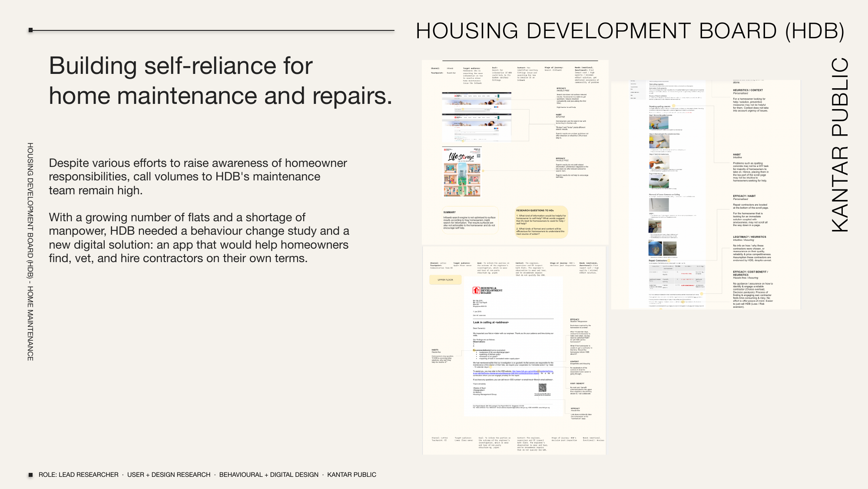The width and height of the screenshot is (868, 489).
Task: Click the QR code on the HDB letter
Action: click(x=542, y=388)
